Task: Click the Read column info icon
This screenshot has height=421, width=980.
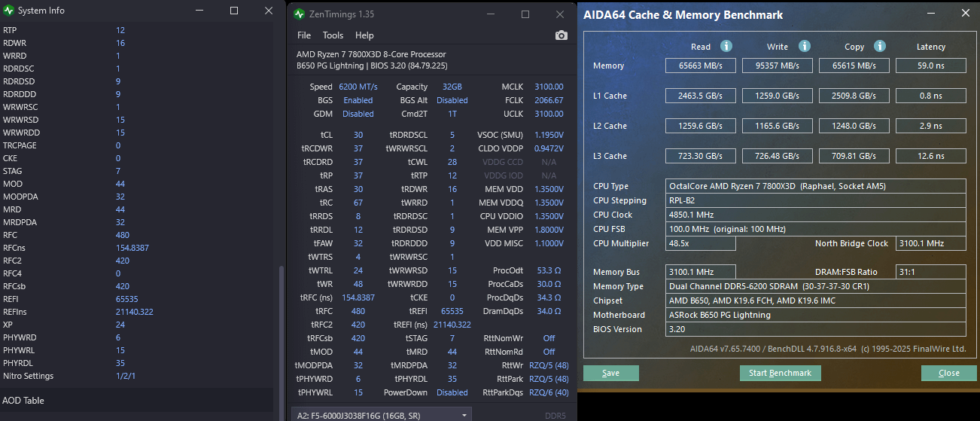Action: [726, 46]
